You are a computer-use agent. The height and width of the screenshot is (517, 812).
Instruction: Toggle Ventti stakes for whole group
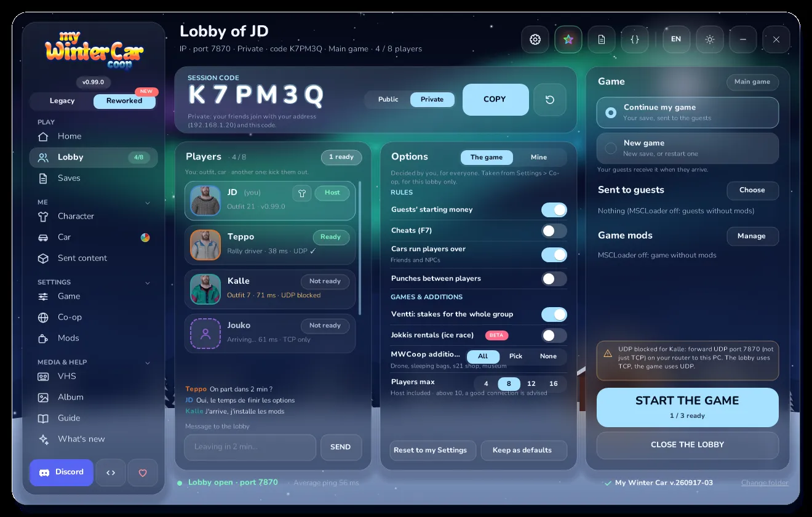pos(554,315)
